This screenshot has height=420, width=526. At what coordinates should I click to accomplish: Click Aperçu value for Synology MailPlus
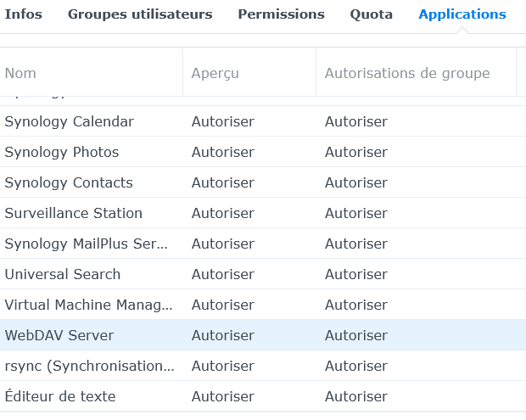(223, 244)
